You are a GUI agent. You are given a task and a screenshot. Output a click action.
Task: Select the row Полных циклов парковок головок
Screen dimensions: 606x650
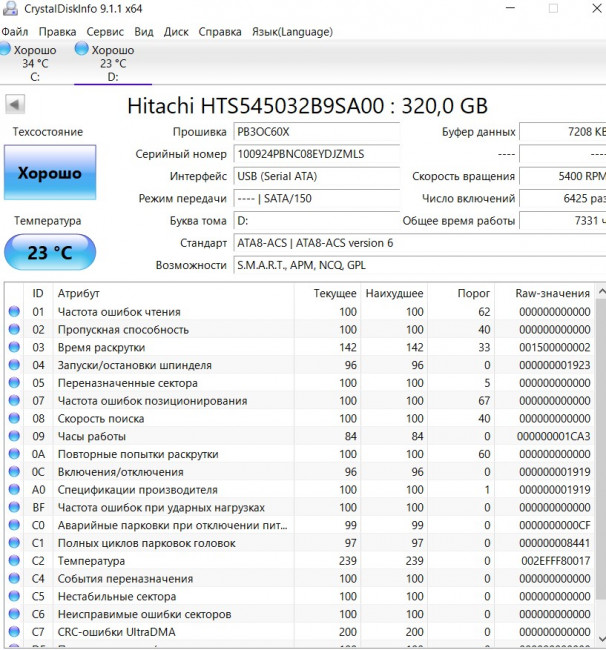tap(300, 543)
